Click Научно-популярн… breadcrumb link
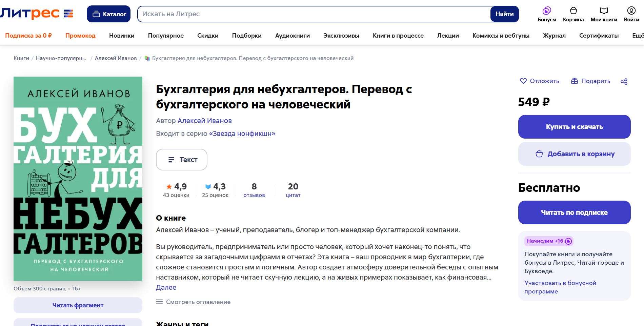644x326 pixels. 61,58
